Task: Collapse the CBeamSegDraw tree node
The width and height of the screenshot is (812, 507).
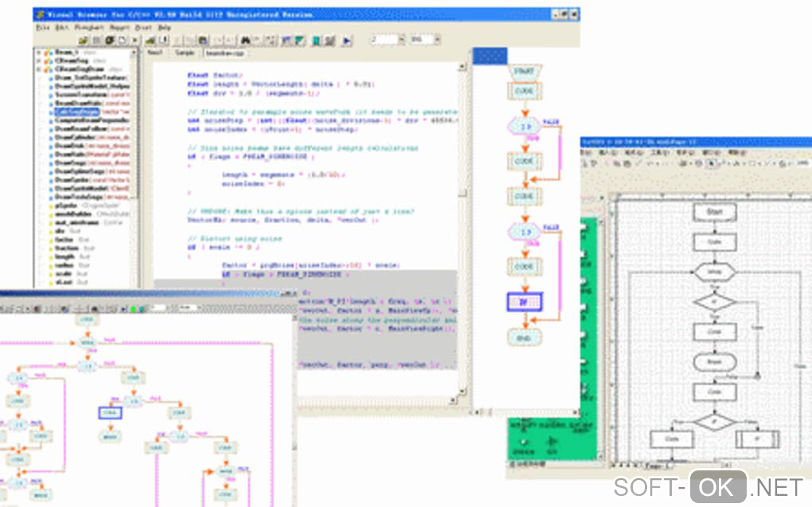Action: [x=39, y=69]
